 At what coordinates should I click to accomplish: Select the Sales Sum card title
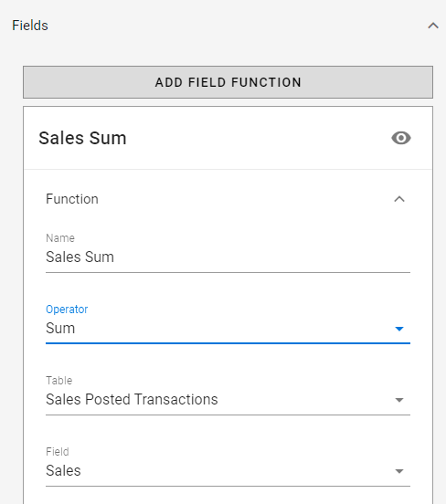(82, 138)
